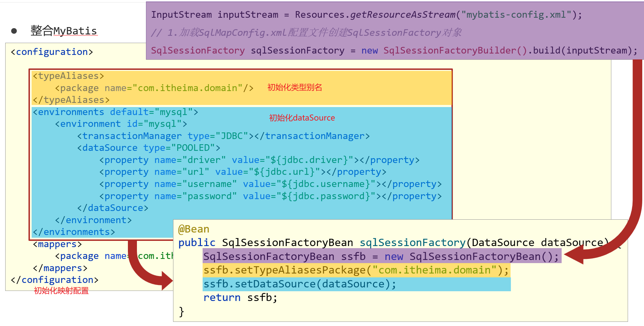Click the ssfb.setTypeAliasesPackage line
This screenshot has height=326, width=644.
coord(356,270)
